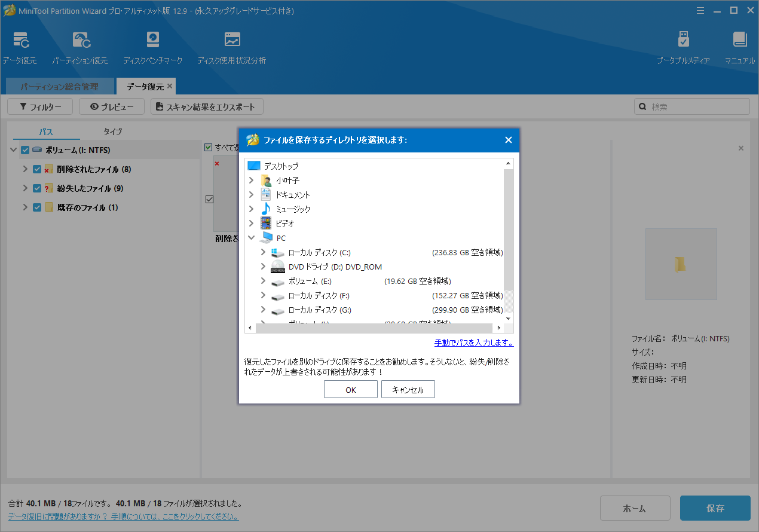Click the dialog vertical scrollbar up arrow

[x=509, y=163]
